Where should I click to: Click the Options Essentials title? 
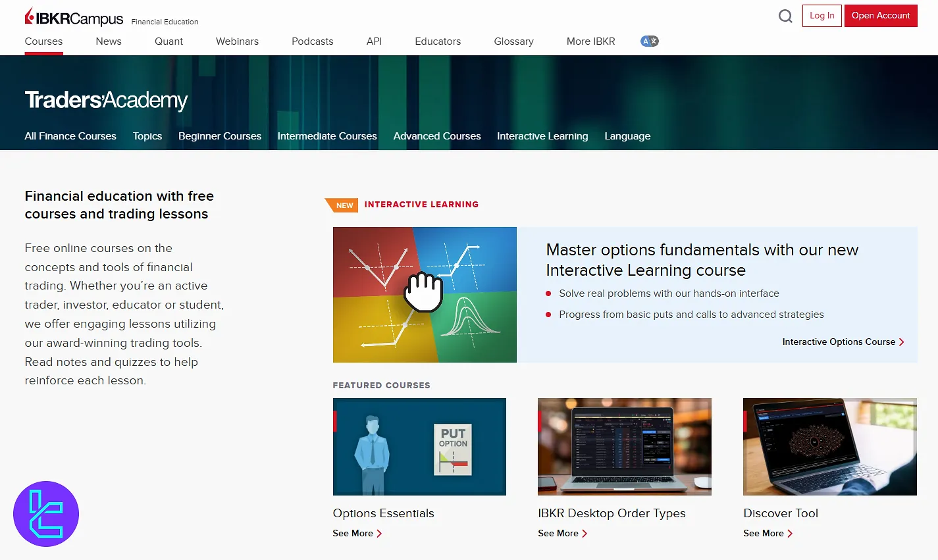pyautogui.click(x=384, y=513)
